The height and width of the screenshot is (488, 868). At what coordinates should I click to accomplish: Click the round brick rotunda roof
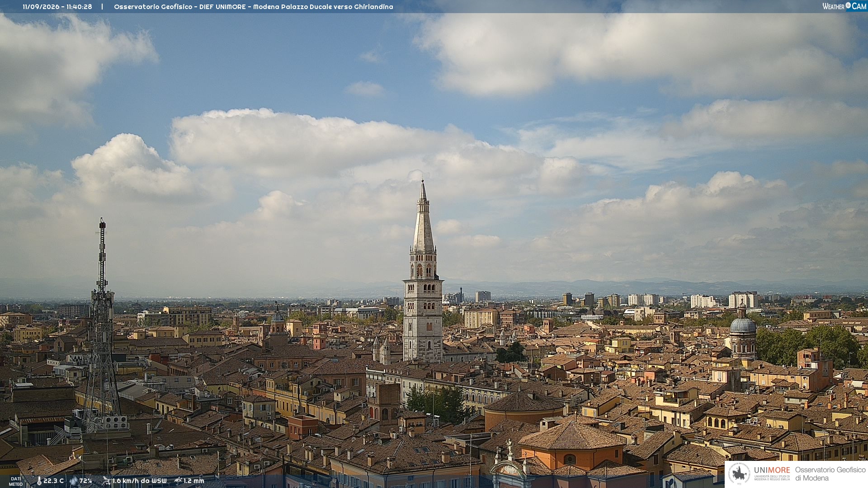(x=524, y=402)
